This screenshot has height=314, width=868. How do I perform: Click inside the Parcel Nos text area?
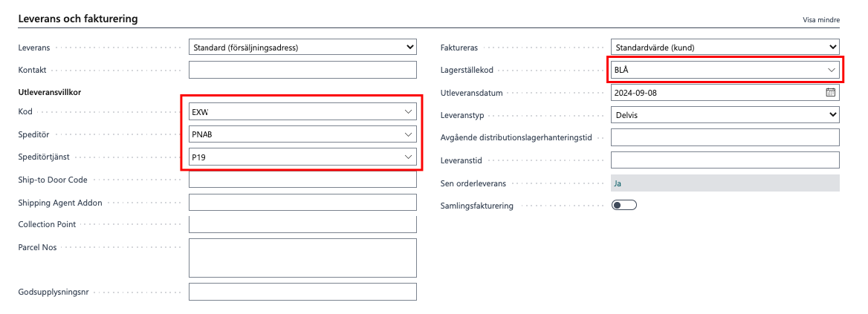point(302,258)
